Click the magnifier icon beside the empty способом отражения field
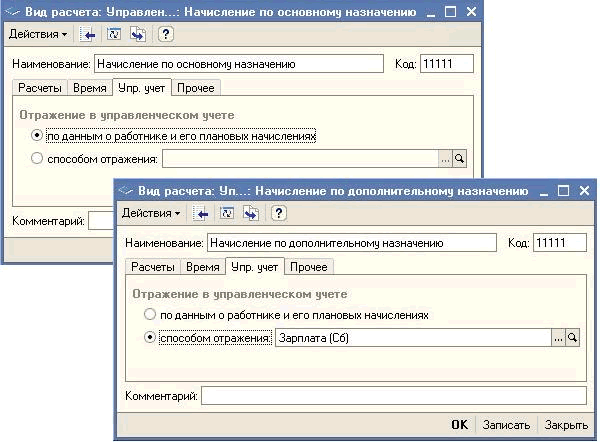This screenshot has width=600, height=442. click(460, 159)
